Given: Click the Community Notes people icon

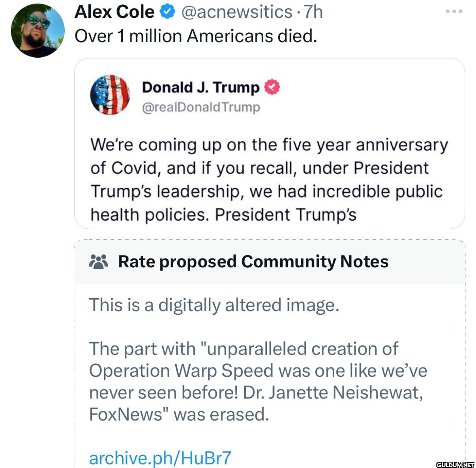Looking at the screenshot, I should 99,261.
